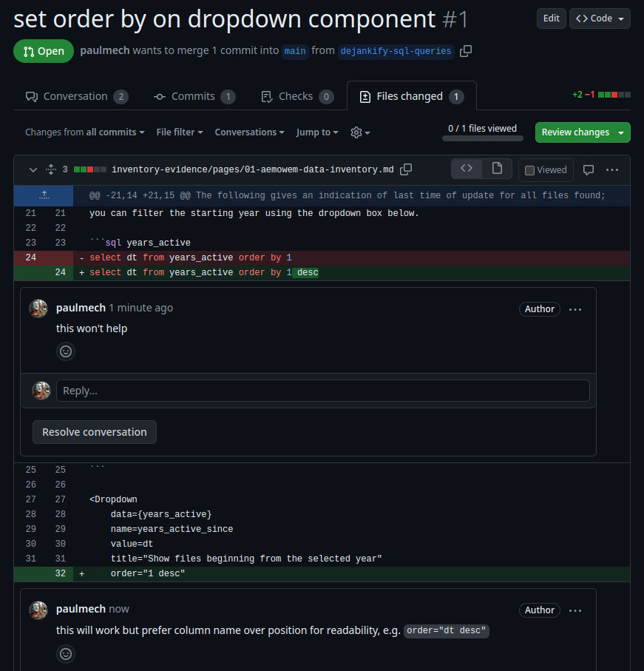Click the Author label on first comment
This screenshot has width=644, height=671.
[x=539, y=309]
